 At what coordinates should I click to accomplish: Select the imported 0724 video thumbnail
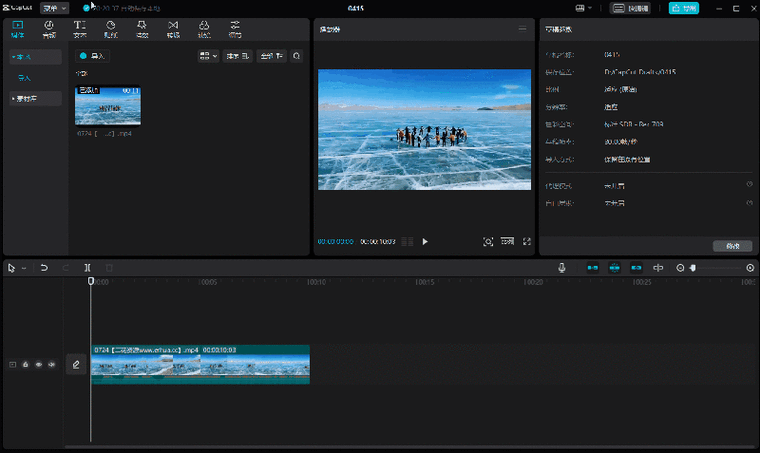pos(108,106)
